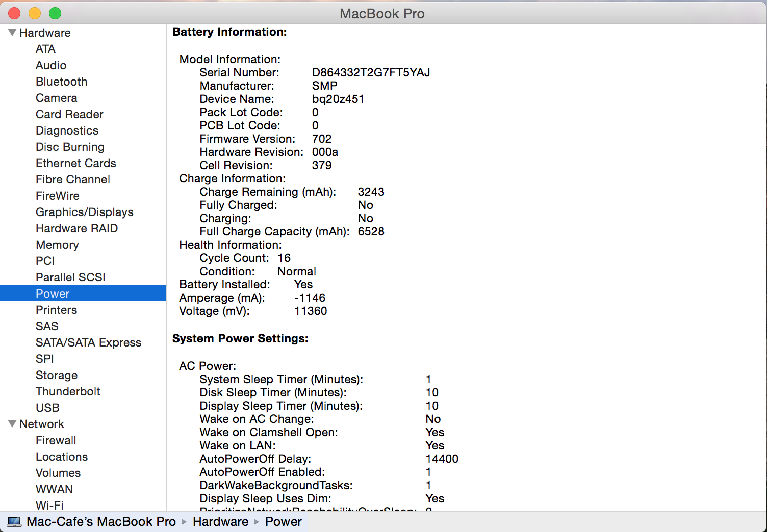Select SAS in the sidebar

point(47,326)
